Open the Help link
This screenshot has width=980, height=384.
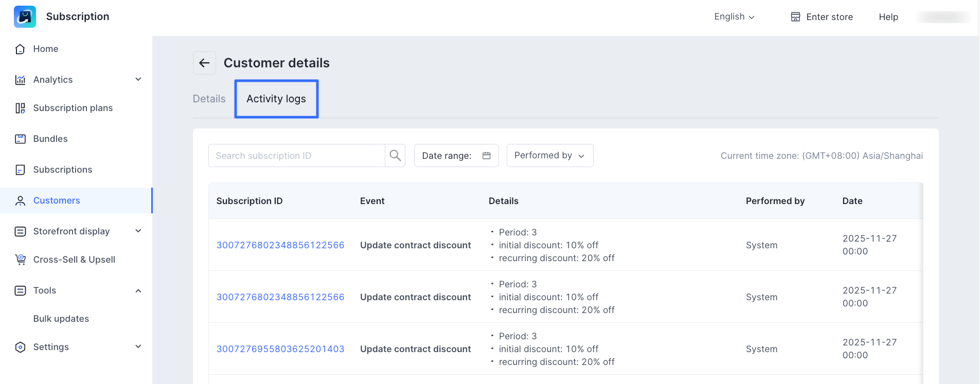[x=888, y=17]
